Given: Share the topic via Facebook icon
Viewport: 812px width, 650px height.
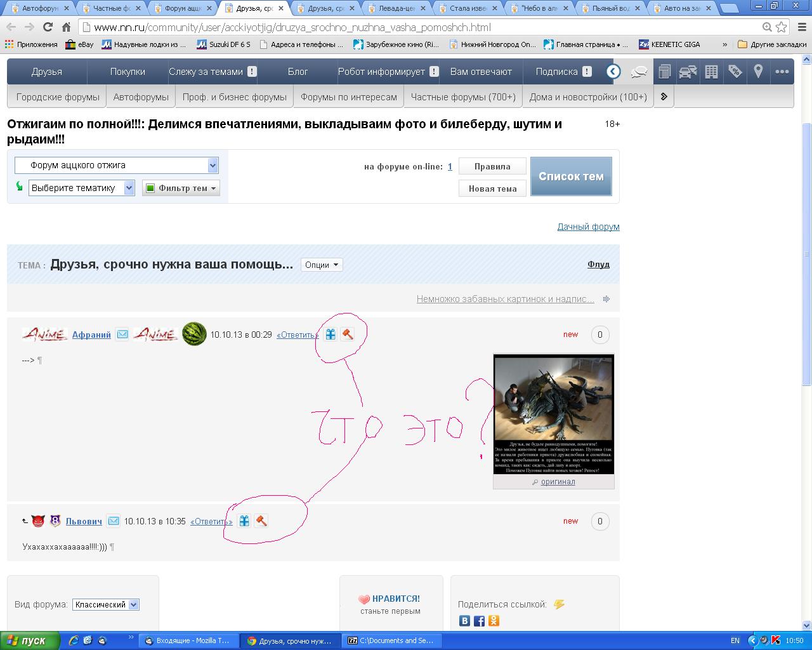Looking at the screenshot, I should (479, 621).
